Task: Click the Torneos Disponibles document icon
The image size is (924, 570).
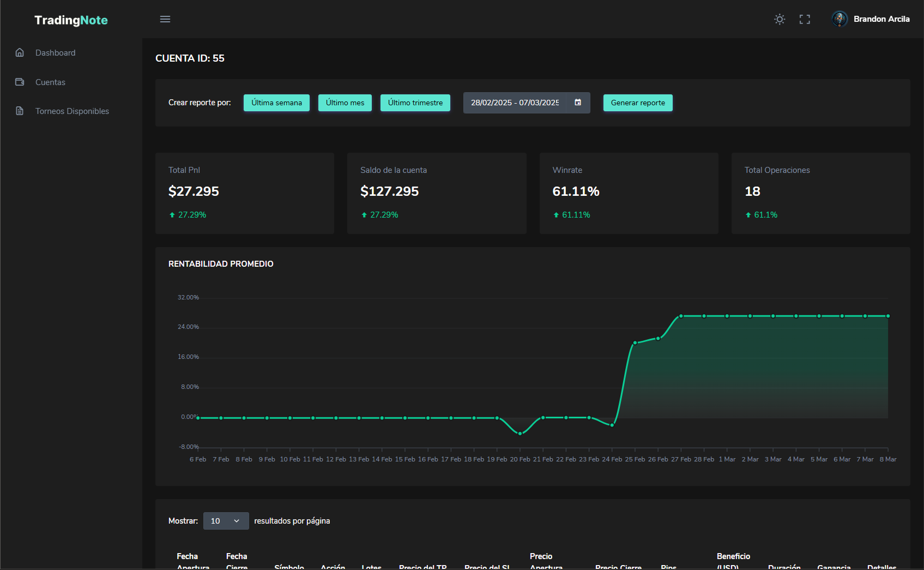Action: coord(20,110)
